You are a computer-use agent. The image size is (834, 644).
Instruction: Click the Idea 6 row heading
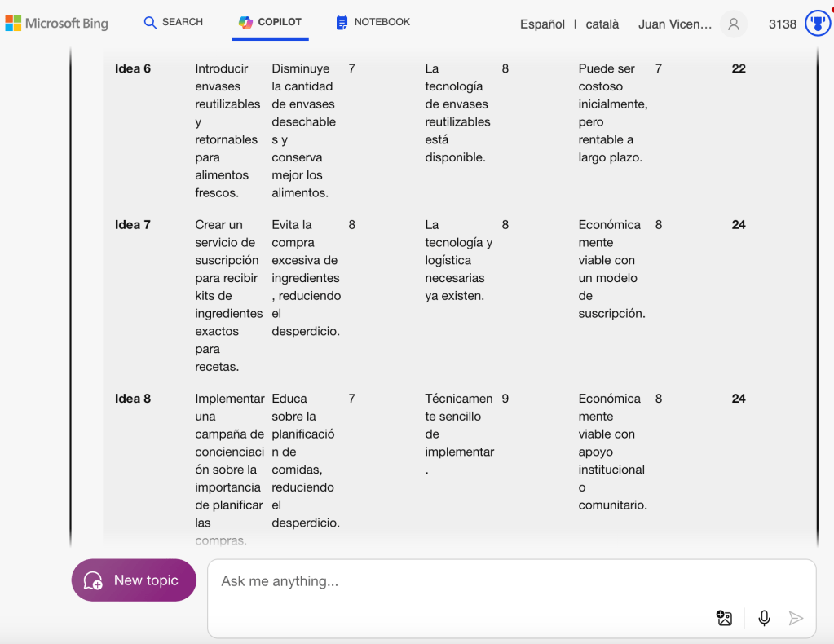tap(133, 68)
